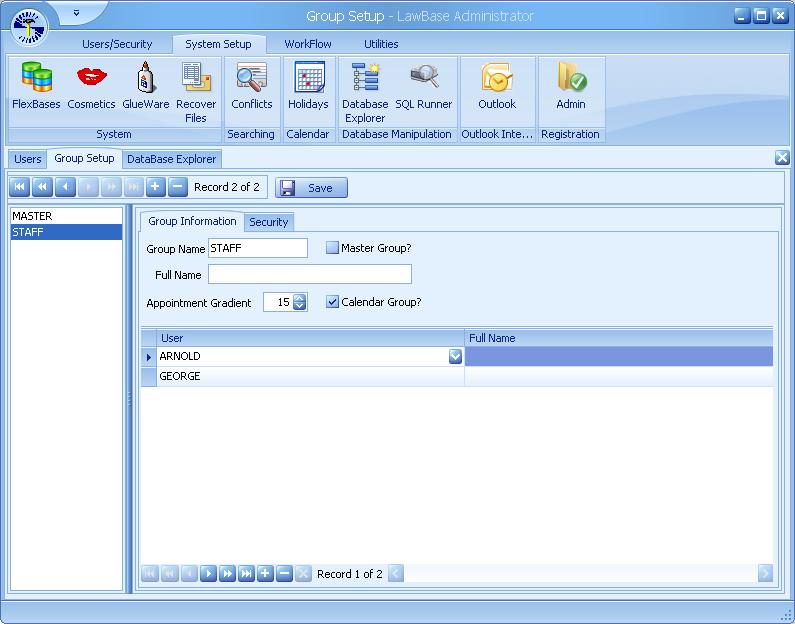Click the Full Name text field
The image size is (795, 624).
pyautogui.click(x=310, y=274)
